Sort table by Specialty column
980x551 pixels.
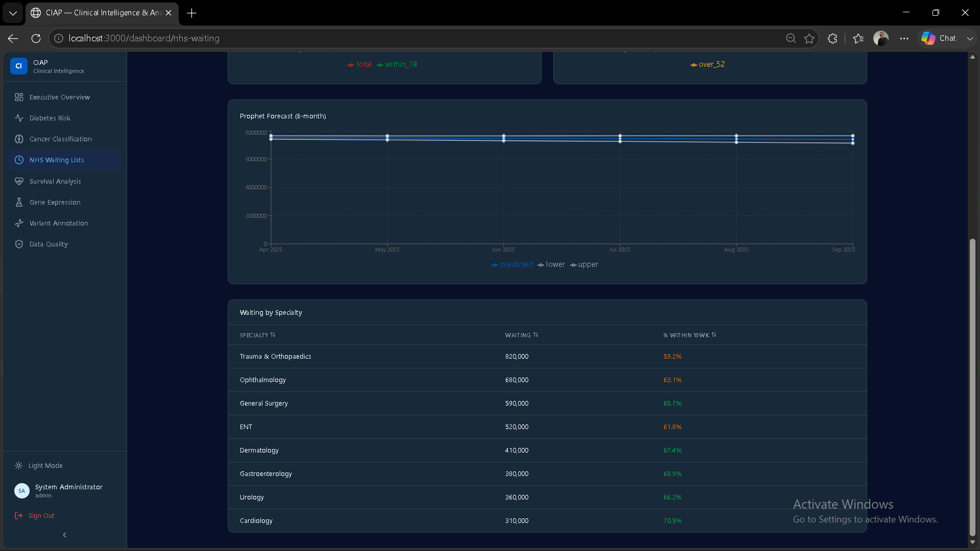(258, 335)
